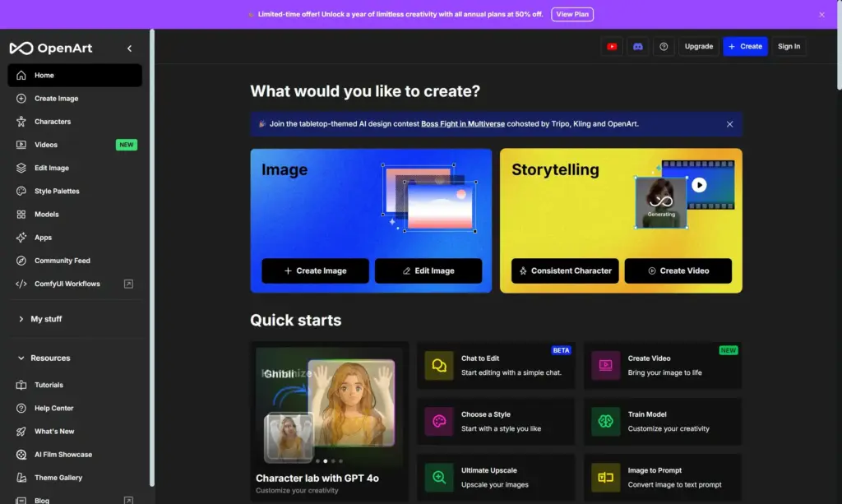
Task: Open the Character lab with GPT 4o card
Action: pos(330,422)
